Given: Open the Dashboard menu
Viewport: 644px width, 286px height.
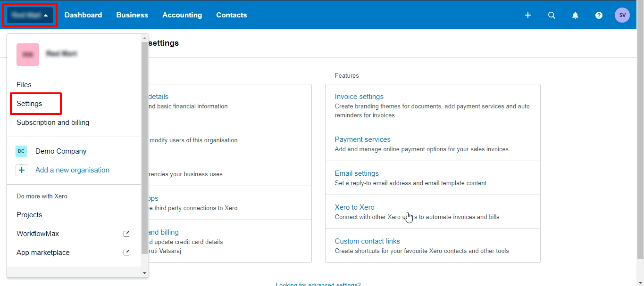Looking at the screenshot, I should click(x=83, y=15).
